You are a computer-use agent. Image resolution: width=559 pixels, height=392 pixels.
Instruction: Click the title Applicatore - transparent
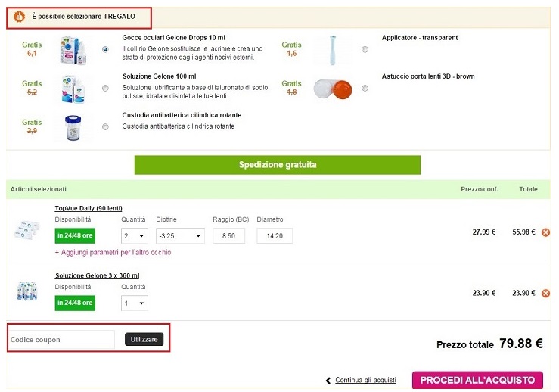coord(420,38)
